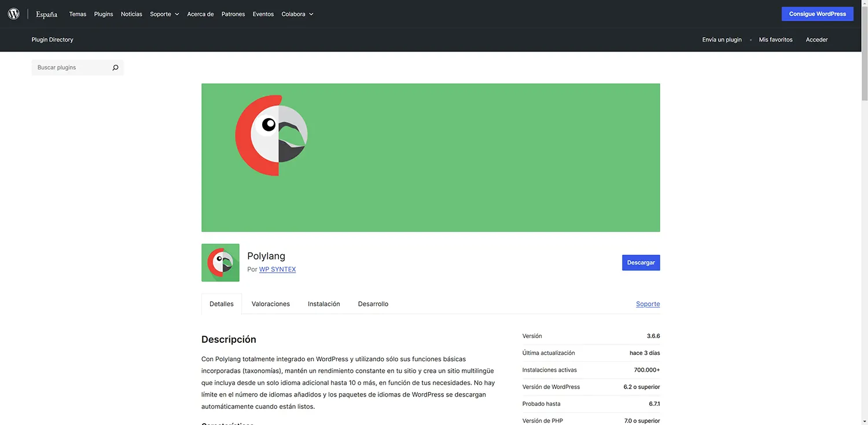Click the Polylang plugin icon thumbnail

(x=220, y=262)
